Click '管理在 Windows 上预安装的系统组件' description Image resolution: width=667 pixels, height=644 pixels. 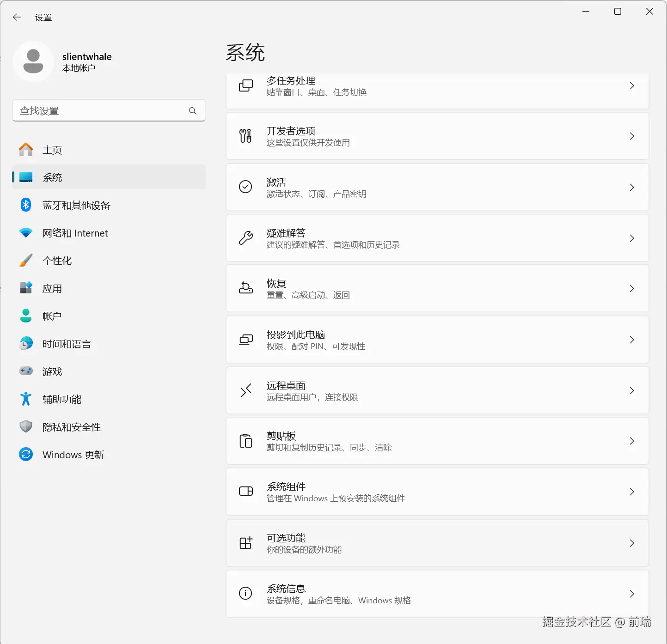coord(336,498)
